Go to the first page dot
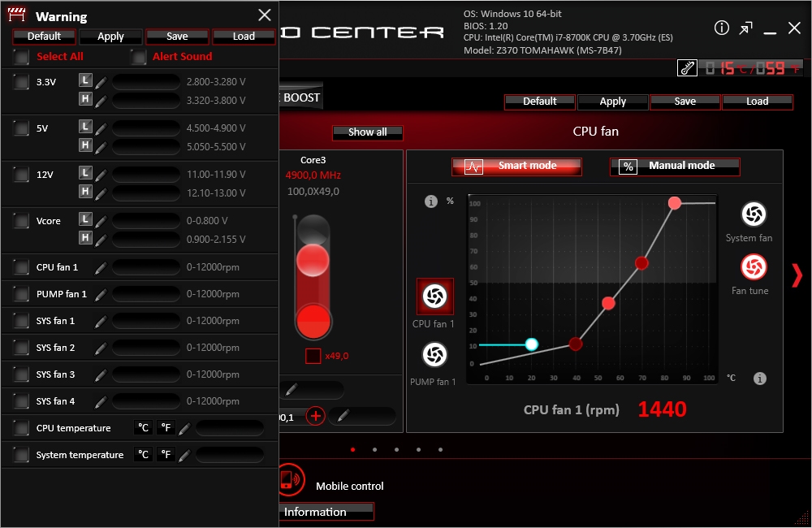Viewport: 812px width, 528px height. [x=352, y=450]
